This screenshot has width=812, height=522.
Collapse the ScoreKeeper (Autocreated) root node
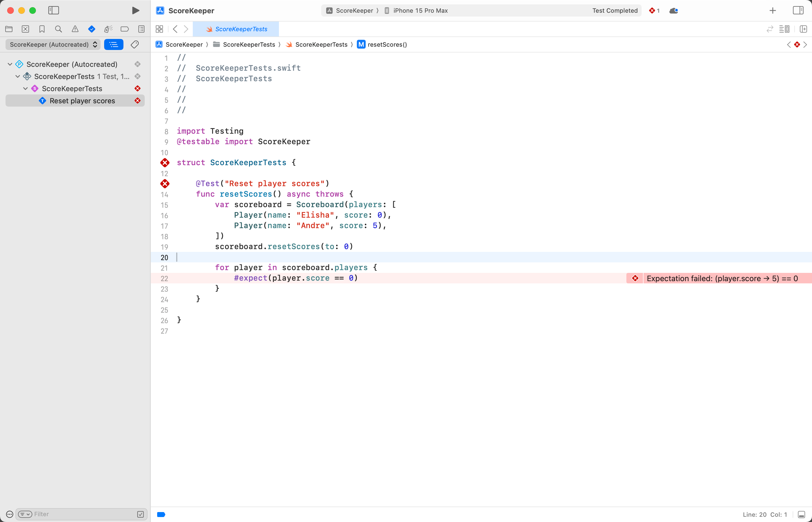[x=10, y=64]
